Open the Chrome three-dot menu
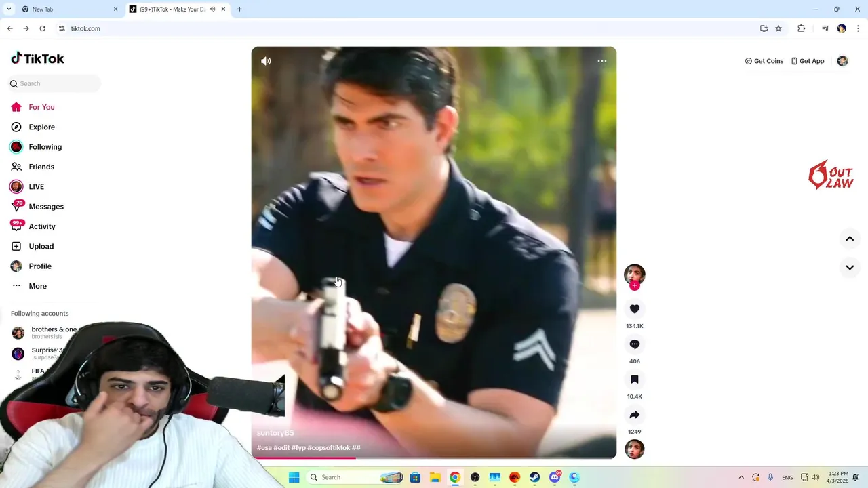Viewport: 868px width, 488px height. [x=858, y=28]
